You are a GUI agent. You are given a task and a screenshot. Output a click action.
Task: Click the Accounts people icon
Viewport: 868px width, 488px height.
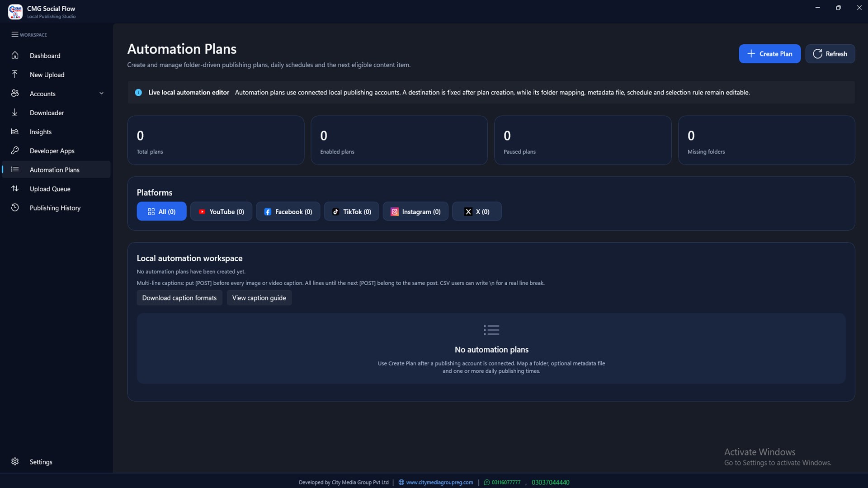15,93
